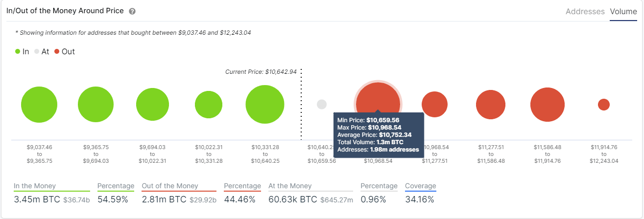Toggle the green In legend item

(x=23, y=51)
